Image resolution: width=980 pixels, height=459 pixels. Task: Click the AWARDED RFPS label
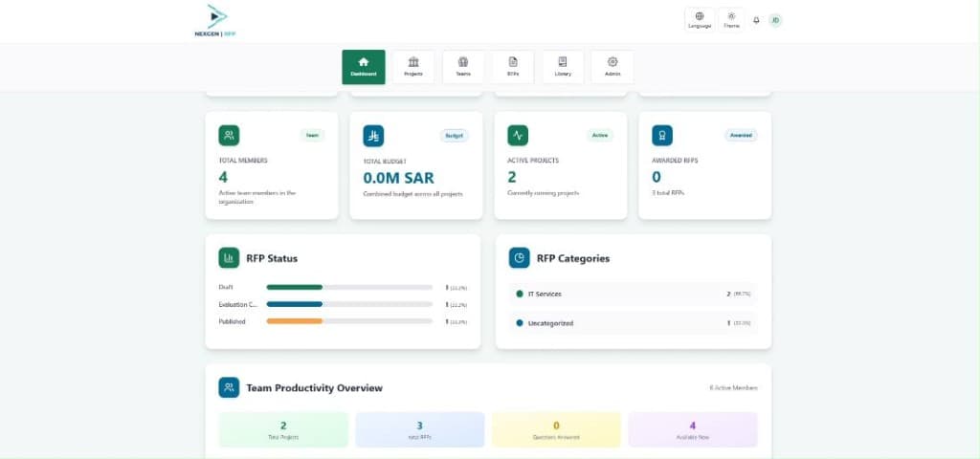(x=675, y=161)
